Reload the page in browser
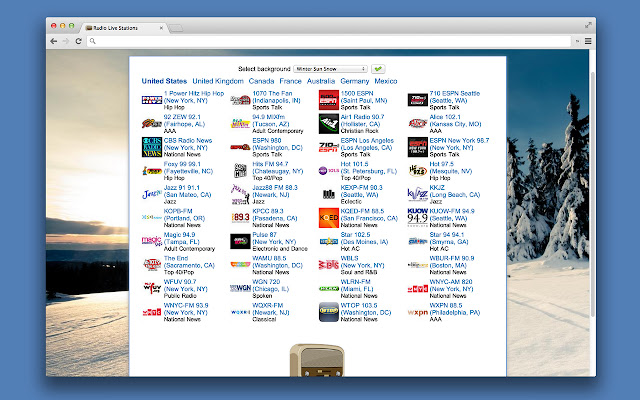This screenshot has height=400, width=640. tap(78, 41)
